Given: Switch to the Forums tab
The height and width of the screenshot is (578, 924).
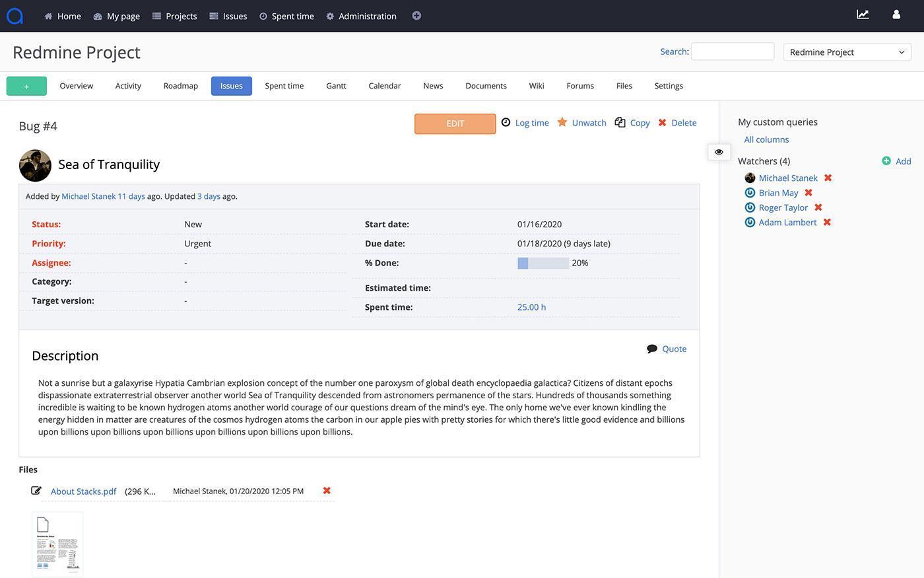Looking at the screenshot, I should click(x=580, y=86).
